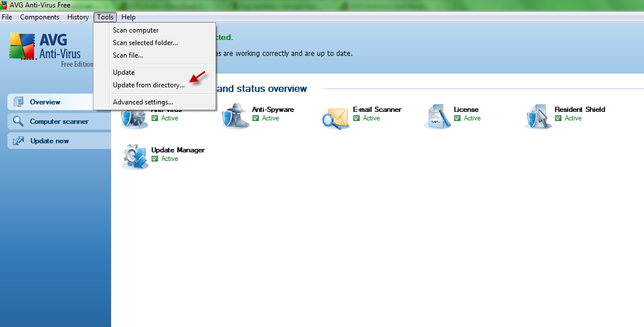Open the History menu
644x327 pixels.
point(78,17)
